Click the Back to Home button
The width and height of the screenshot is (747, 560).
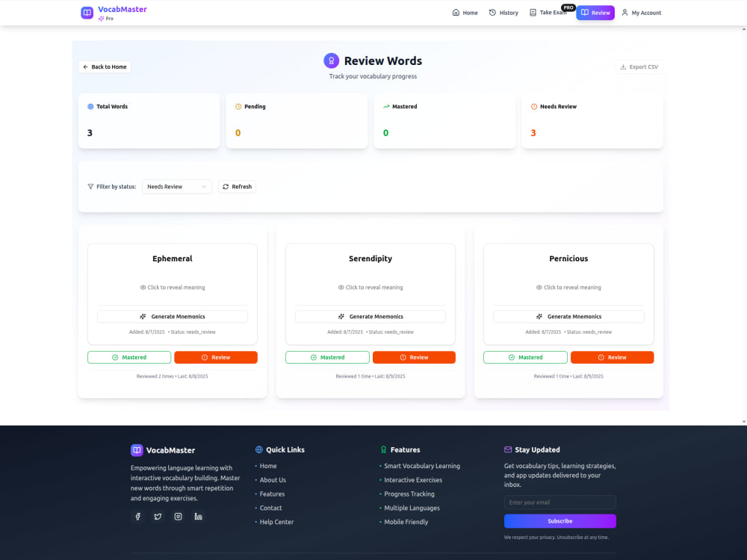[x=105, y=67]
